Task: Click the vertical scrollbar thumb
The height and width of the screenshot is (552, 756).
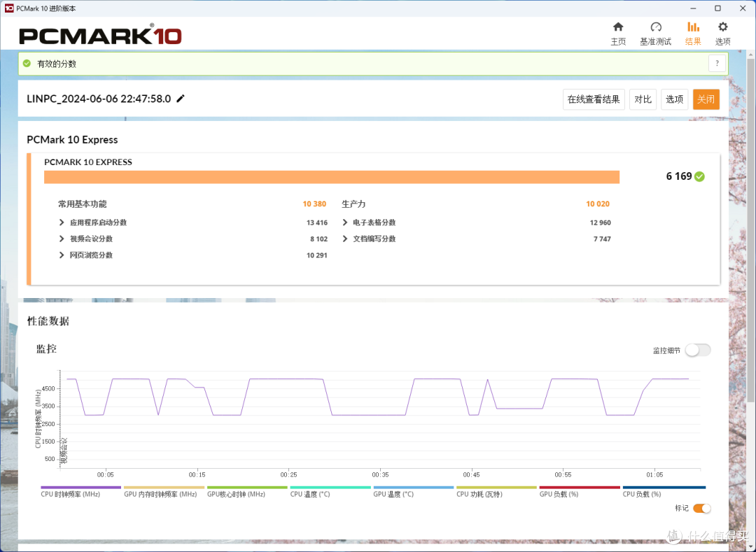Action: [x=750, y=231]
